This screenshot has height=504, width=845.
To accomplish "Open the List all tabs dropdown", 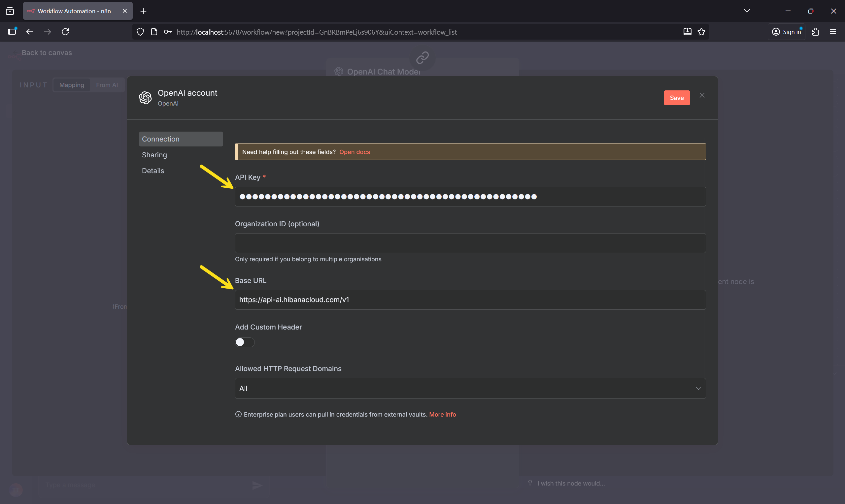I will point(747,11).
